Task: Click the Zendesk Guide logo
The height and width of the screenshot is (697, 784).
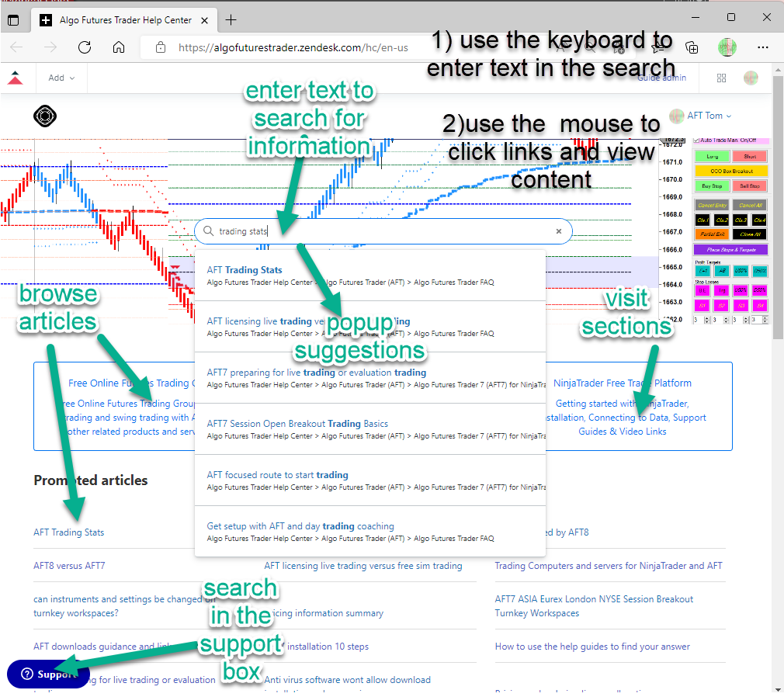Action: (16, 78)
